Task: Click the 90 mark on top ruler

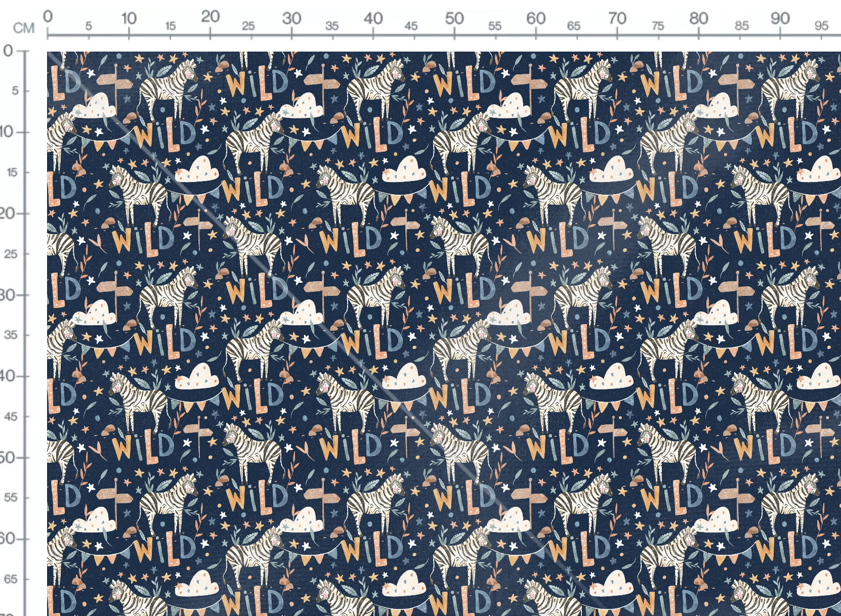Action: [780, 18]
